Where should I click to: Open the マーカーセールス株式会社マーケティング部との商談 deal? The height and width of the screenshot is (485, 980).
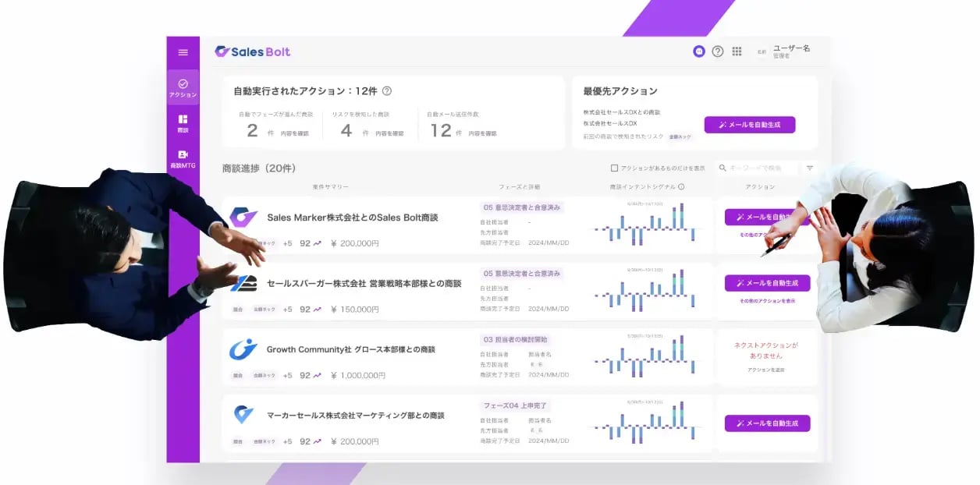tap(356, 416)
